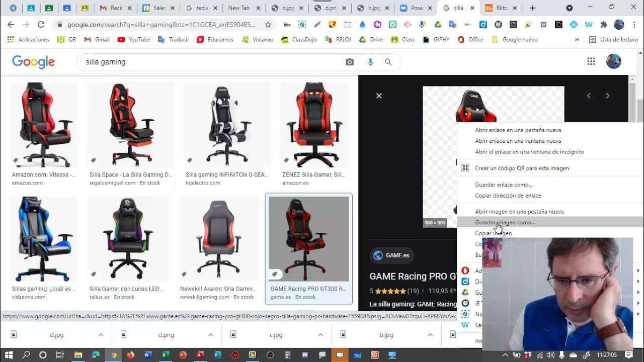Close the image preview panel
This screenshot has width=644, height=362.
(379, 96)
